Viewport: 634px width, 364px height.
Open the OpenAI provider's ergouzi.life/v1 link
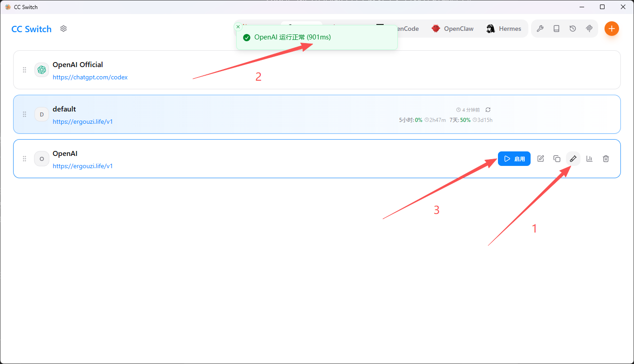pyautogui.click(x=83, y=166)
